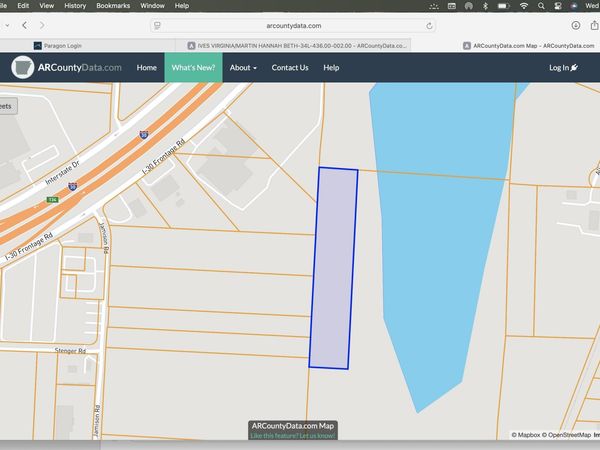Open the Help menu in macOS menu bar
Image resolution: width=600 pixels, height=450 pixels.
182,6
